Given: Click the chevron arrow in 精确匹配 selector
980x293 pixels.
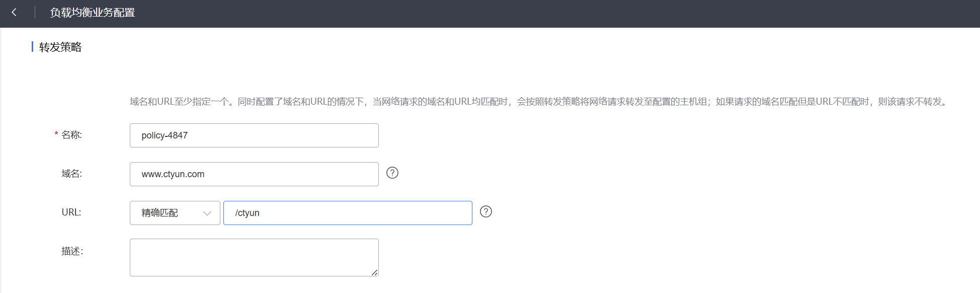Looking at the screenshot, I should [207, 213].
